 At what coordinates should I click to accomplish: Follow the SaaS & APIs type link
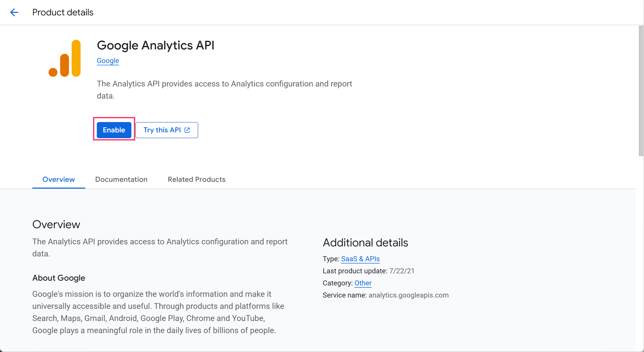(360, 259)
